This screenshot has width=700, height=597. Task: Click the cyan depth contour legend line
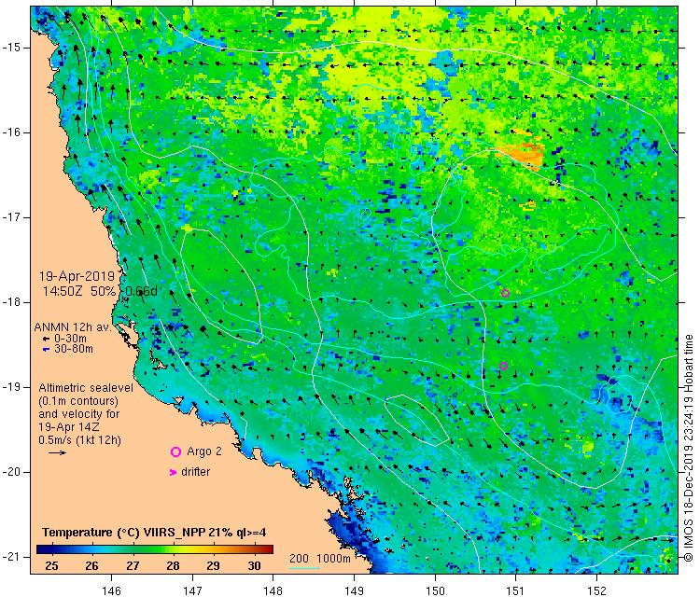coord(304,568)
